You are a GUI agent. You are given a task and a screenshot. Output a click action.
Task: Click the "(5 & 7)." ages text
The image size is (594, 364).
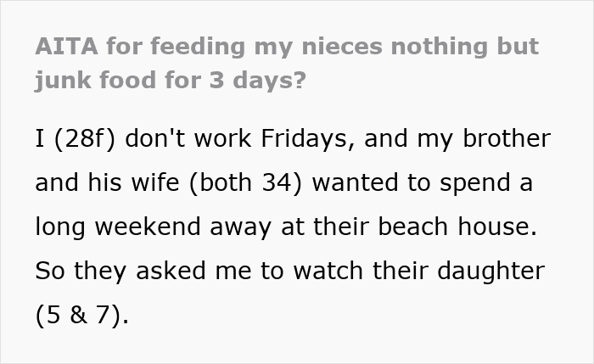point(82,315)
